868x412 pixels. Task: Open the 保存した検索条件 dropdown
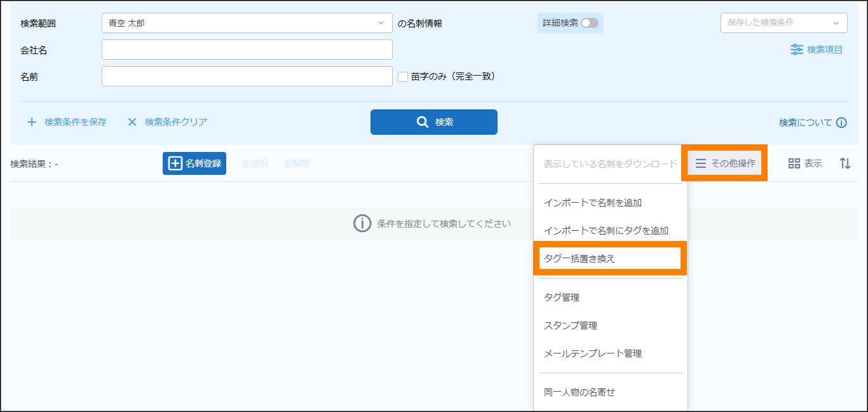[x=783, y=23]
